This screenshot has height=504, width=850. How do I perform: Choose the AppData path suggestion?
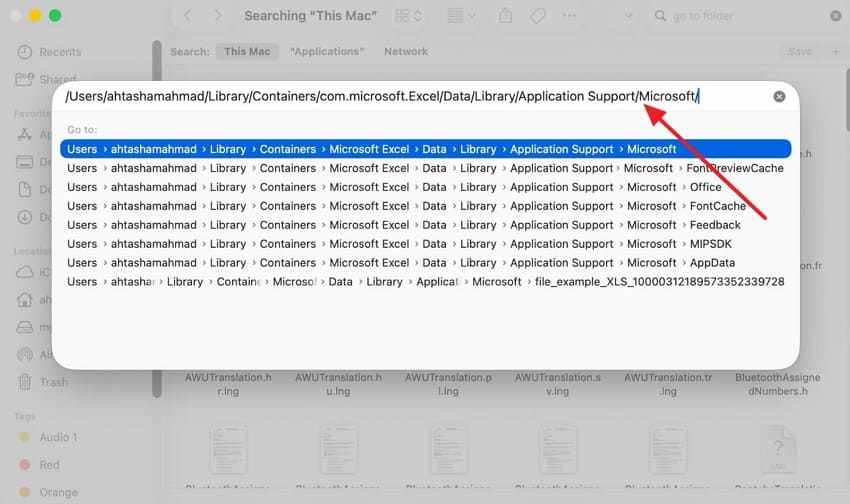pos(426,263)
